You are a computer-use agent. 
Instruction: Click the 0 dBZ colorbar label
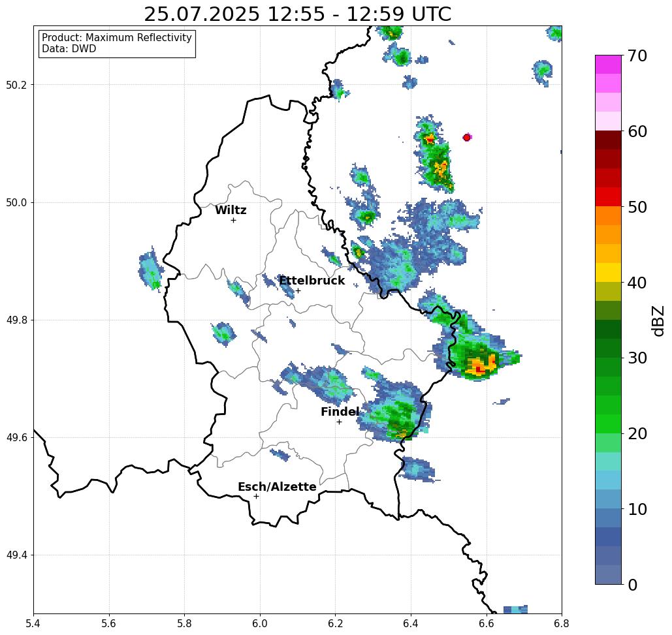[633, 585]
